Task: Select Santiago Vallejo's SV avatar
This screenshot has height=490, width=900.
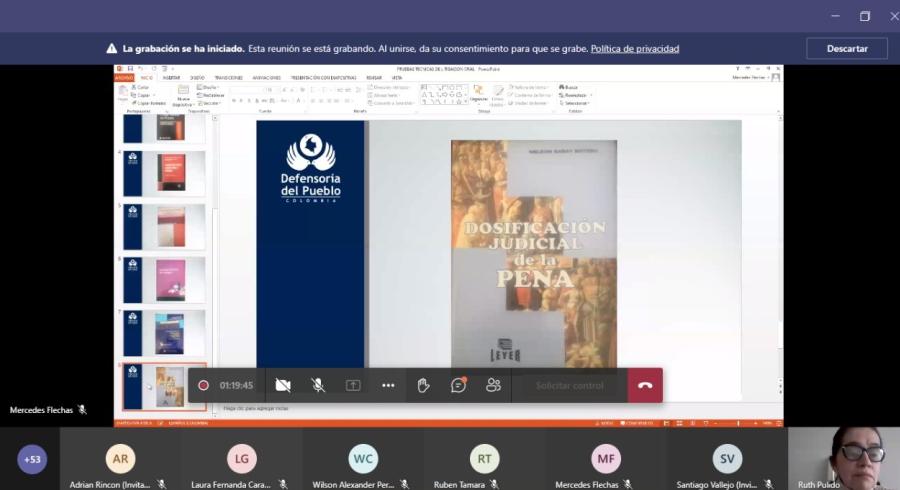Action: pos(727,459)
